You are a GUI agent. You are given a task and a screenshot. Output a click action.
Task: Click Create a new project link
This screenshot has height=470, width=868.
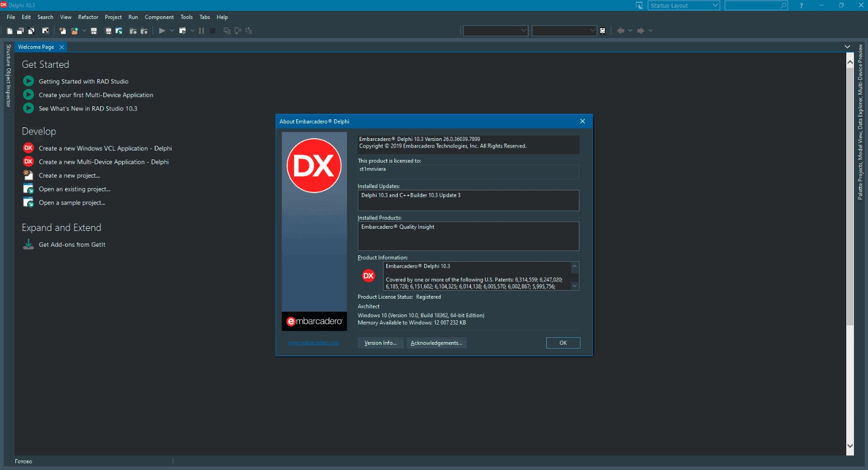click(x=69, y=176)
